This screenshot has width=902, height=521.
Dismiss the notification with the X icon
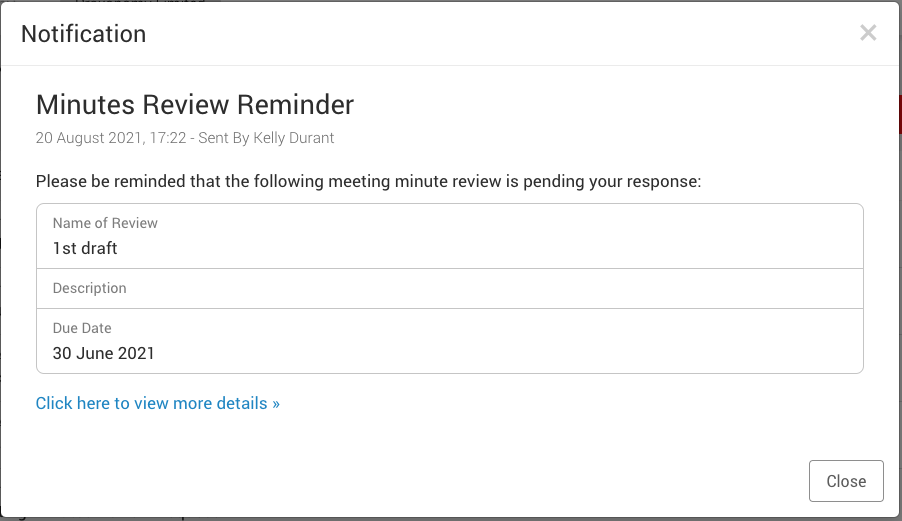point(867,33)
